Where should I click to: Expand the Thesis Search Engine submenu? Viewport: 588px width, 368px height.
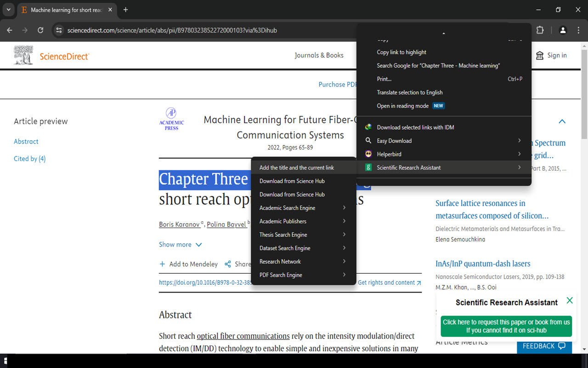304,235
